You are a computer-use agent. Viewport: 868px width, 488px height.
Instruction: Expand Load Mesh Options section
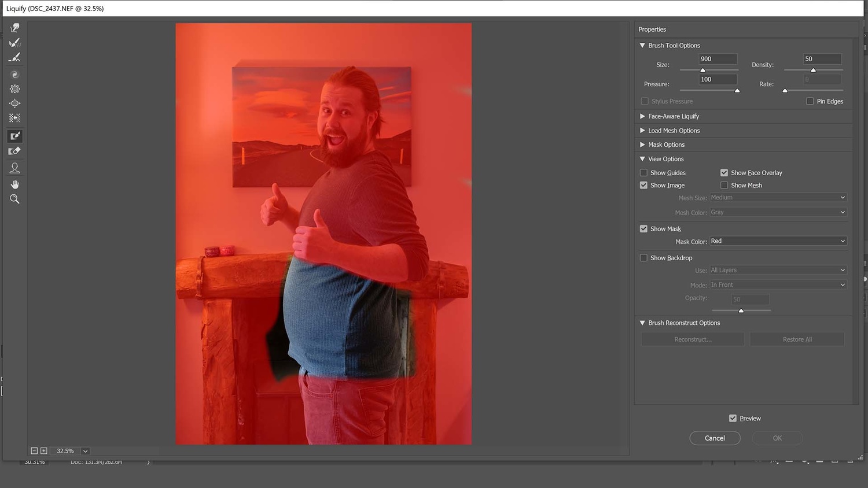(x=642, y=131)
